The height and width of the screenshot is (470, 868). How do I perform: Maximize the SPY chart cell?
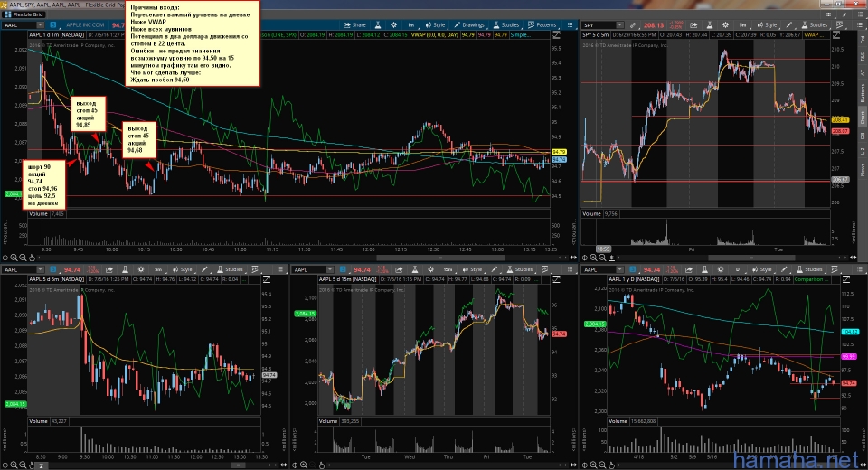click(x=836, y=35)
